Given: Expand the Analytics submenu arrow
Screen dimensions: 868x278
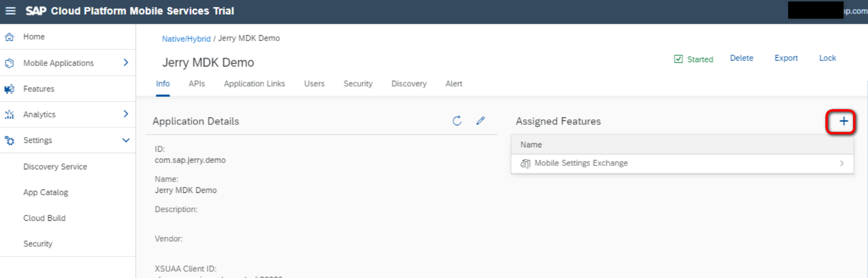Looking at the screenshot, I should point(126,114).
